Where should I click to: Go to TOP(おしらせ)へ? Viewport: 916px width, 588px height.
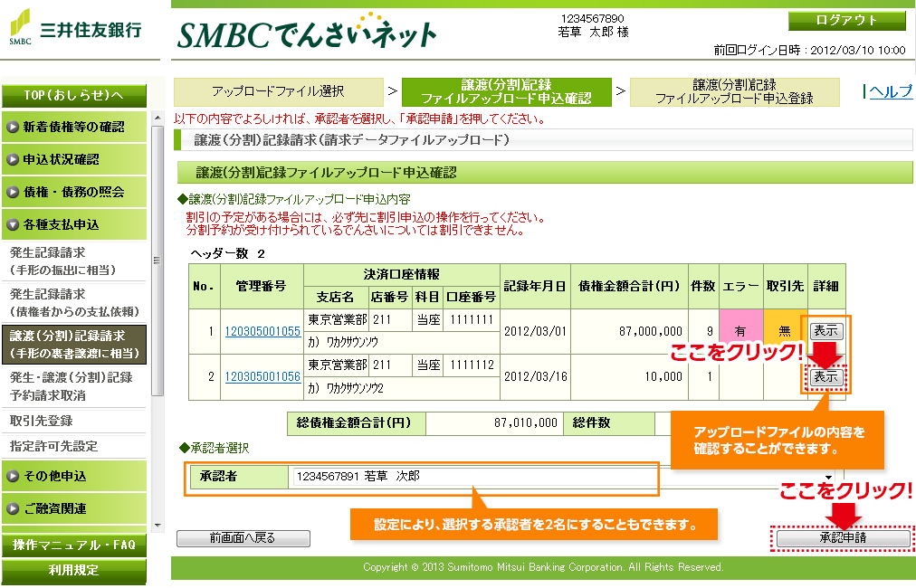tap(74, 95)
